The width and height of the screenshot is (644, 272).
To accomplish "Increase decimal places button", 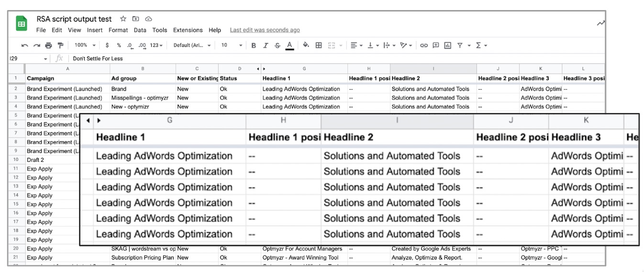I will click(142, 45).
